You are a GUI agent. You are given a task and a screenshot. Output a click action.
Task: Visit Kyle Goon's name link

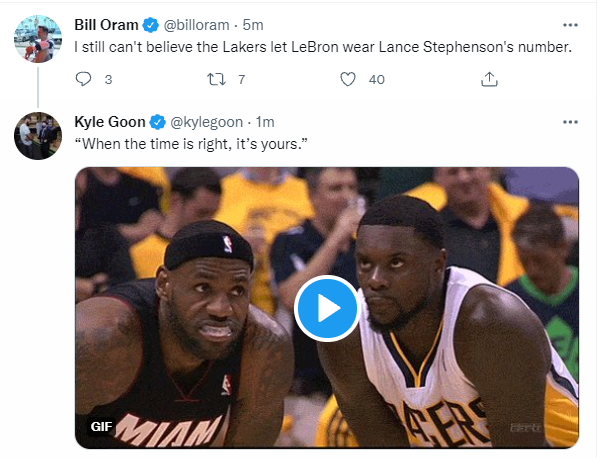pos(110,122)
